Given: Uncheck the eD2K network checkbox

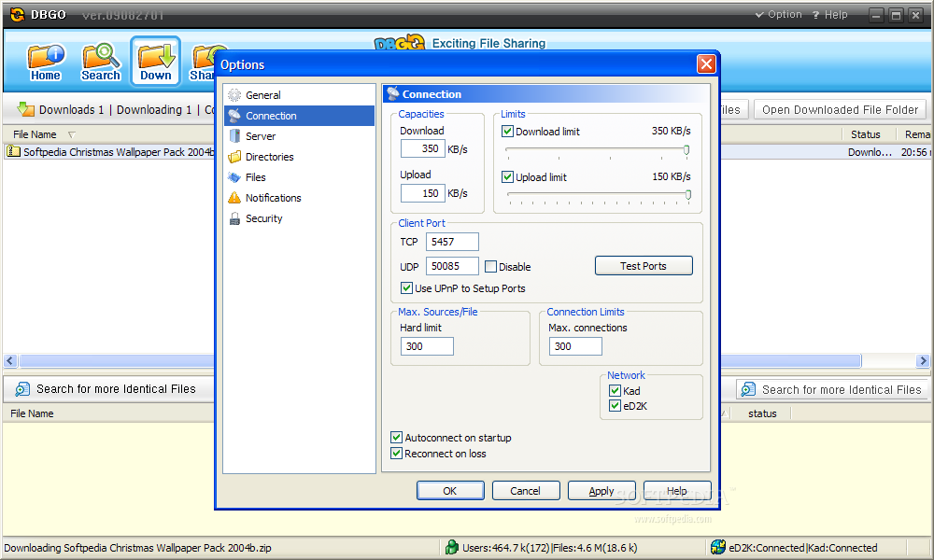Looking at the screenshot, I should coord(616,406).
